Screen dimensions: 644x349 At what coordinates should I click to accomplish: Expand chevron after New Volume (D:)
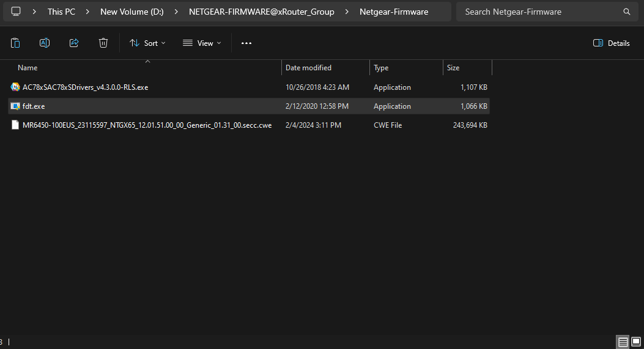[x=176, y=12]
